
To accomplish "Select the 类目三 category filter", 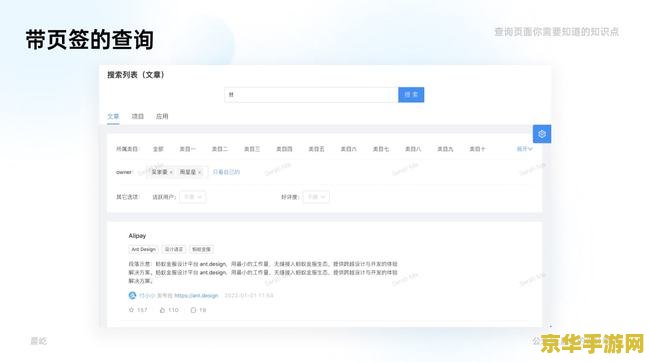I will pos(252,149).
